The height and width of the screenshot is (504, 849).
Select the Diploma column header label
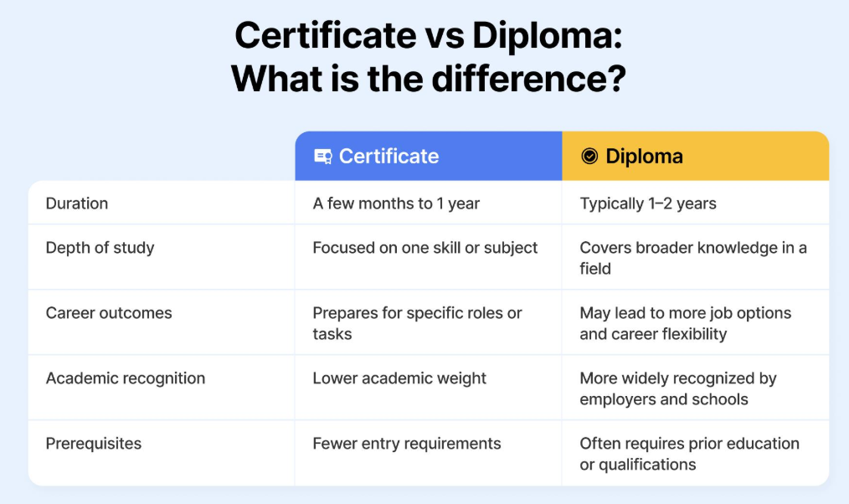click(x=644, y=157)
